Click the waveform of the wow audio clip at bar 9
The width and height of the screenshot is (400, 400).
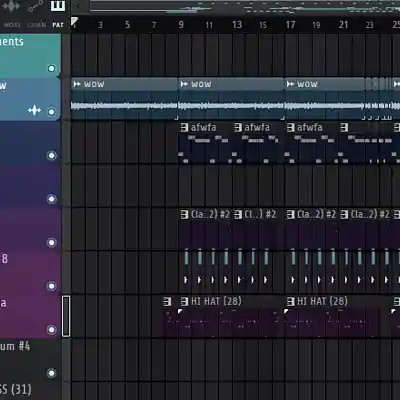click(231, 106)
